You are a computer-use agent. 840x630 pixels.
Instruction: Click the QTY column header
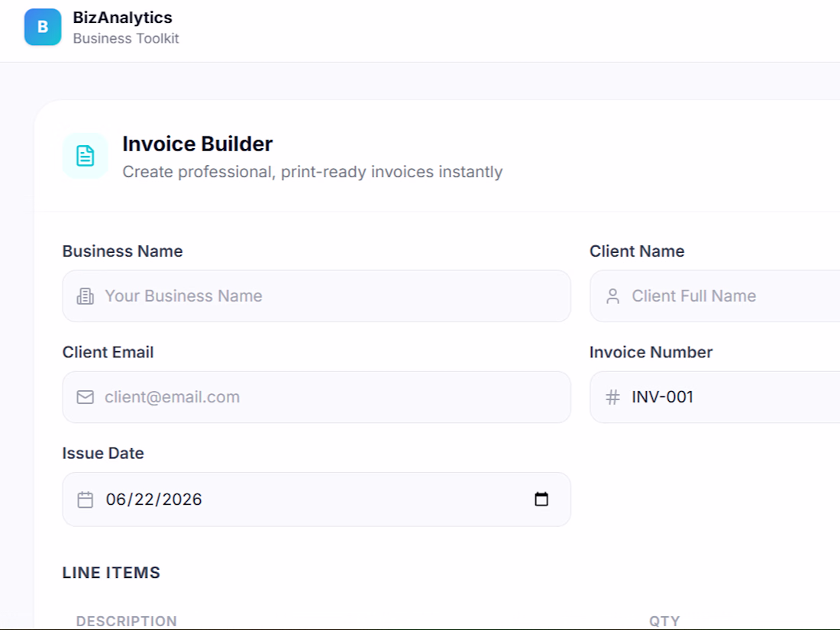coord(664,622)
